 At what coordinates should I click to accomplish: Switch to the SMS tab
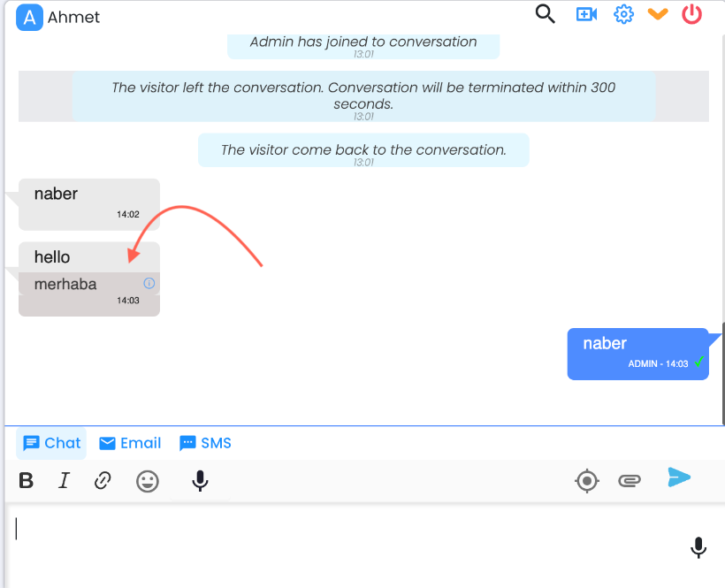205,443
